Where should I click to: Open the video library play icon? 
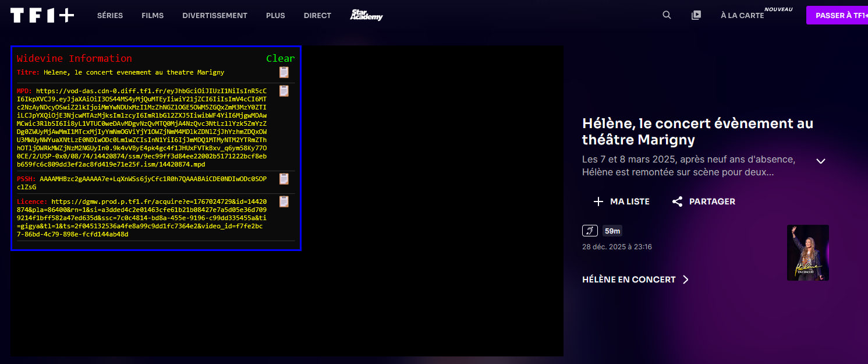click(x=696, y=16)
